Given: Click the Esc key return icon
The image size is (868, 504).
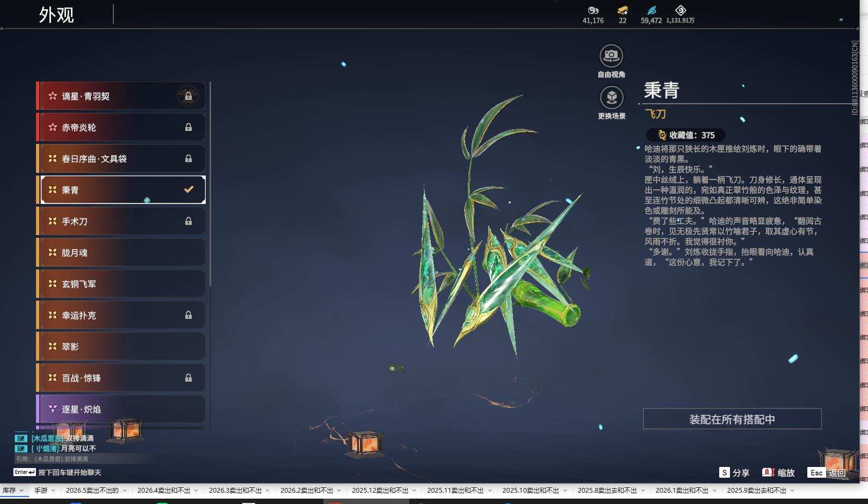Looking at the screenshot, I should (816, 472).
